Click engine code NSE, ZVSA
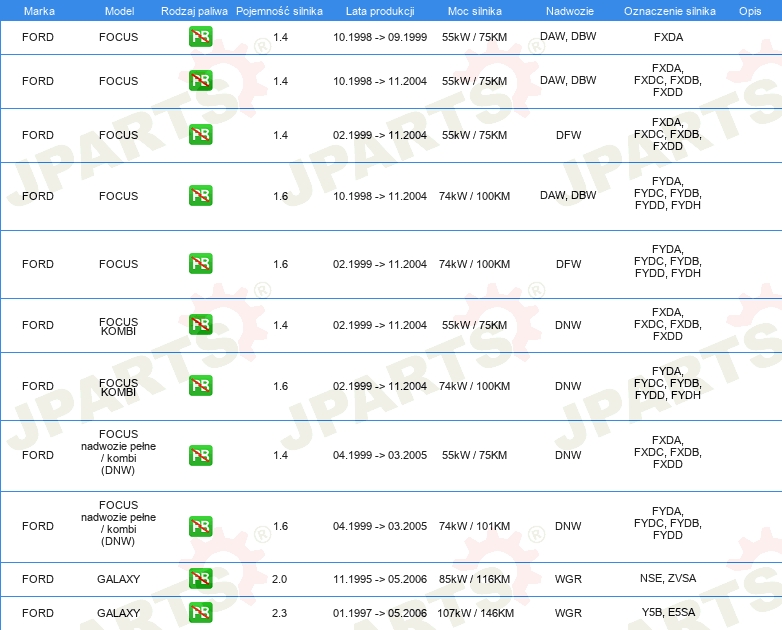 coord(668,578)
